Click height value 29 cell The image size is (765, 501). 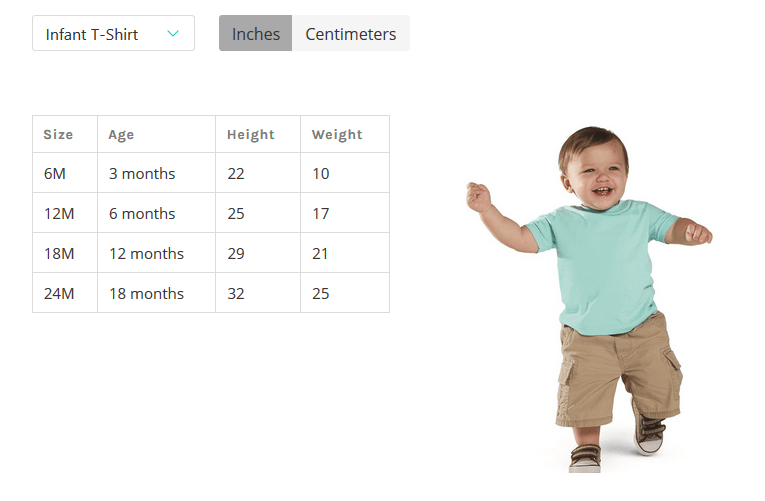tap(236, 254)
